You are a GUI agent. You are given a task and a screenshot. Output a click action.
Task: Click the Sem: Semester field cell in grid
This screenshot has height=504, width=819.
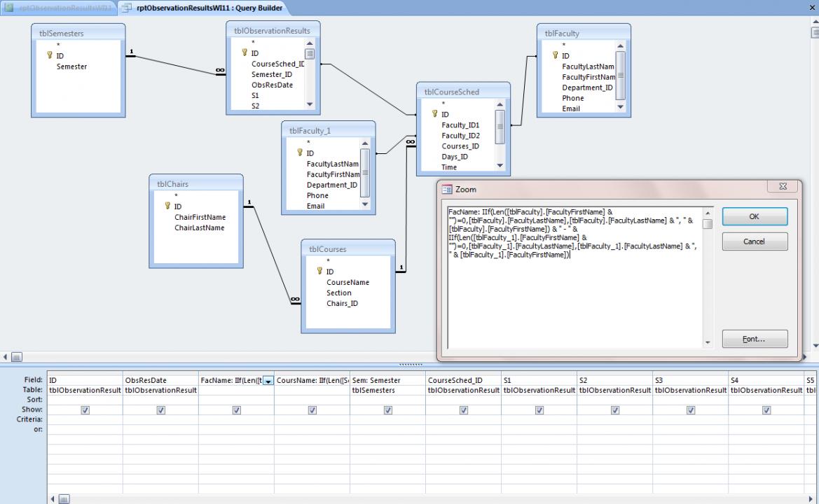tap(387, 380)
